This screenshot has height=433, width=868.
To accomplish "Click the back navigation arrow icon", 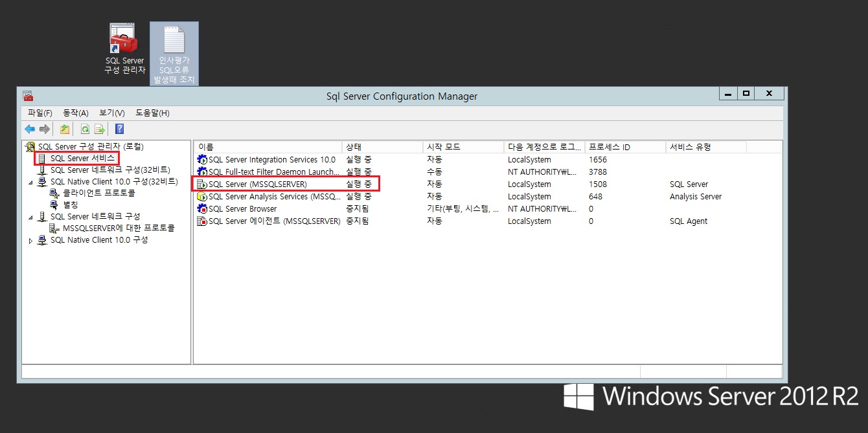I will 29,129.
